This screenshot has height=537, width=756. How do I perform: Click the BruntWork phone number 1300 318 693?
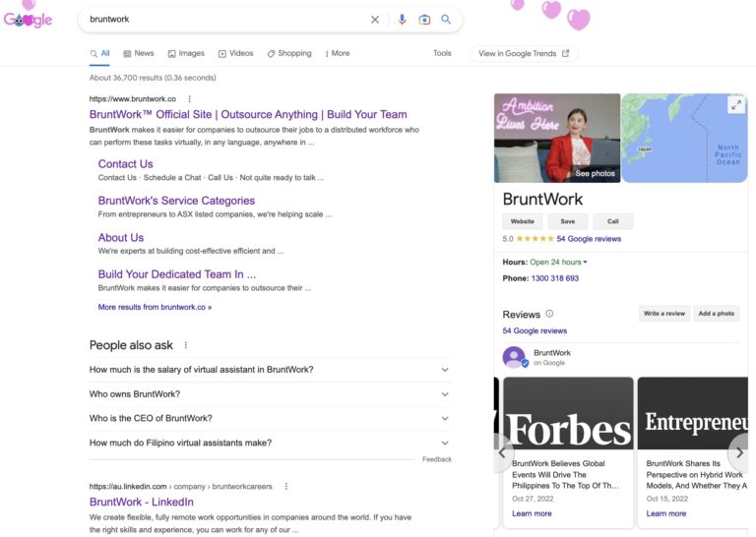click(555, 278)
